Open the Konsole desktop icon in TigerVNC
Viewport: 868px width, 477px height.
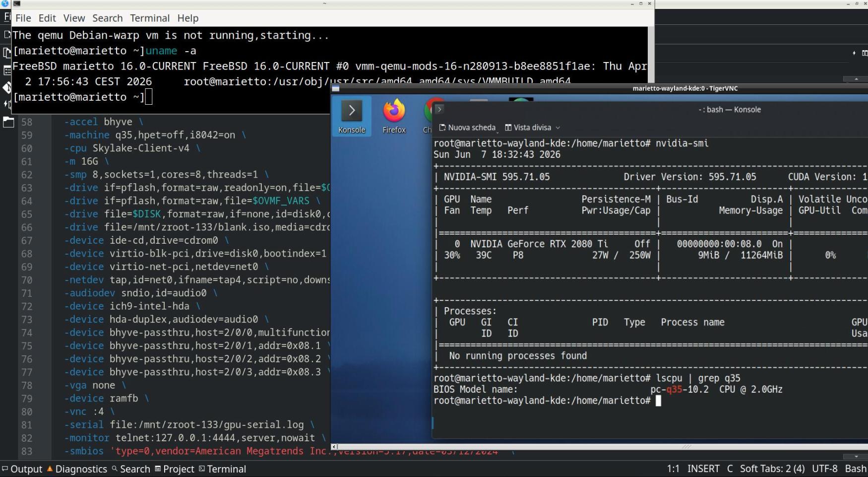(x=352, y=117)
